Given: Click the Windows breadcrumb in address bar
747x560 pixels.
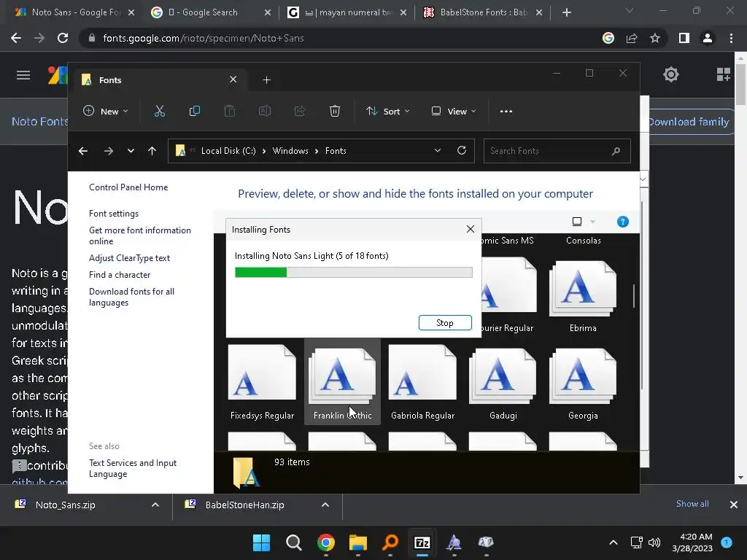Looking at the screenshot, I should pos(290,151).
